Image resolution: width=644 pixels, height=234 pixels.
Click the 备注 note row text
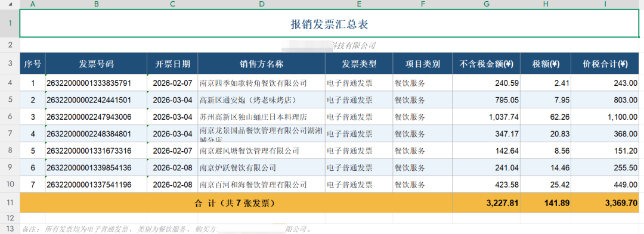tap(166, 229)
